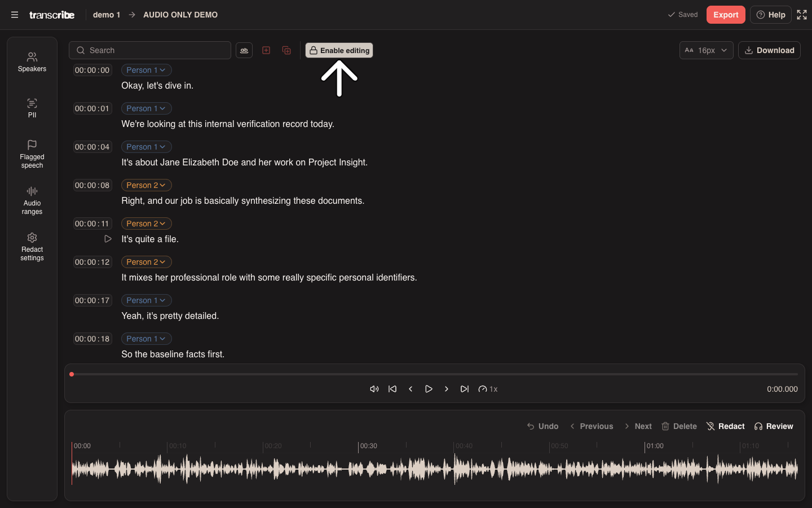The image size is (812, 508).
Task: Click the Export button
Action: (x=726, y=15)
